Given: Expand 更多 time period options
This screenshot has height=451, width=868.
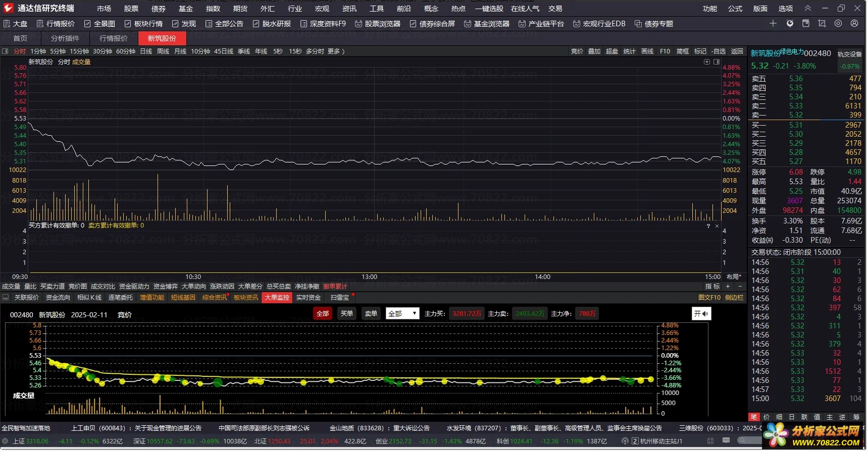Looking at the screenshot, I should (x=336, y=51).
